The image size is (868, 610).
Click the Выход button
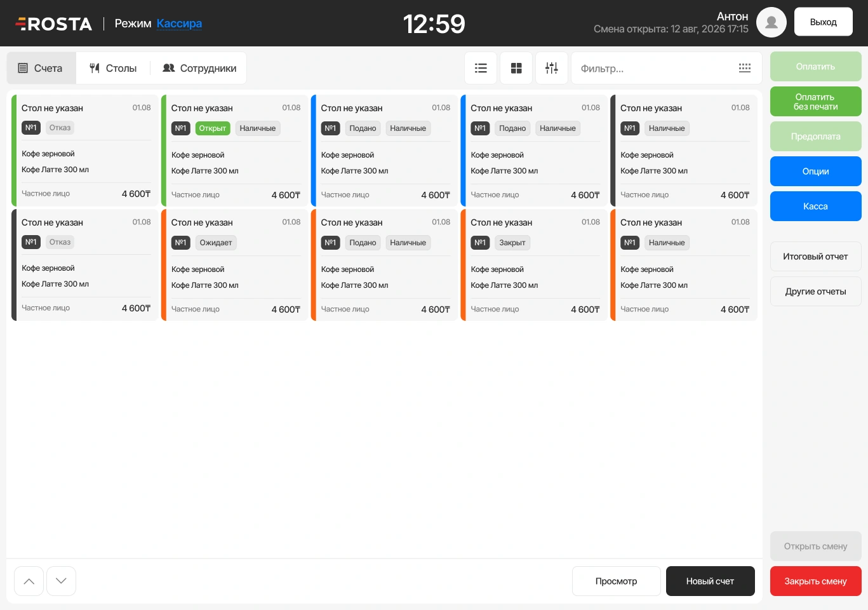824,22
